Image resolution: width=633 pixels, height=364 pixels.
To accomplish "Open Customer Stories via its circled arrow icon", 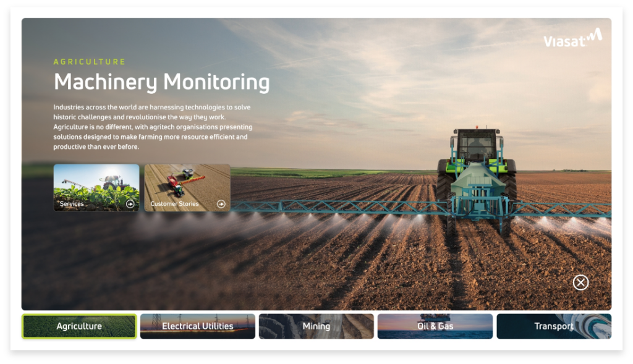I will pyautogui.click(x=221, y=203).
